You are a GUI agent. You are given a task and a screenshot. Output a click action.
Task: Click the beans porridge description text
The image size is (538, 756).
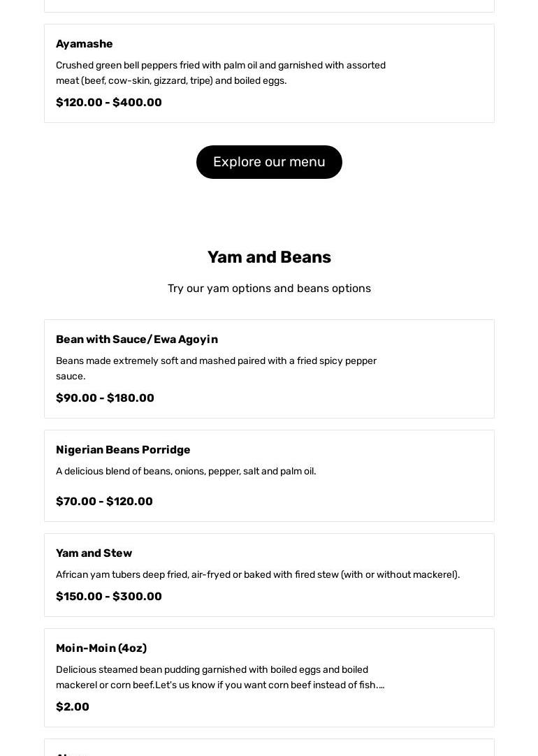coord(186,472)
